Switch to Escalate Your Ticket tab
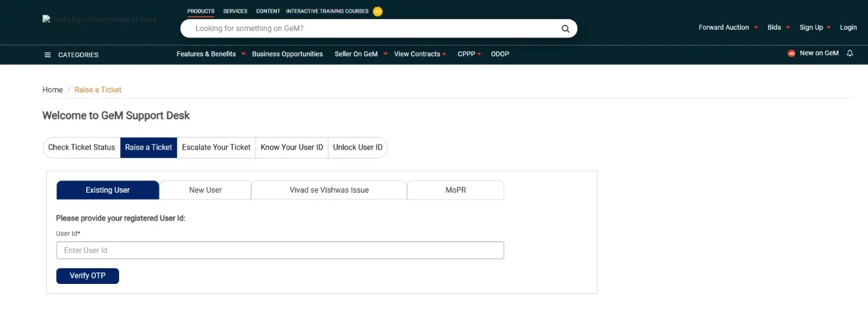The image size is (868, 315). pyautogui.click(x=216, y=147)
